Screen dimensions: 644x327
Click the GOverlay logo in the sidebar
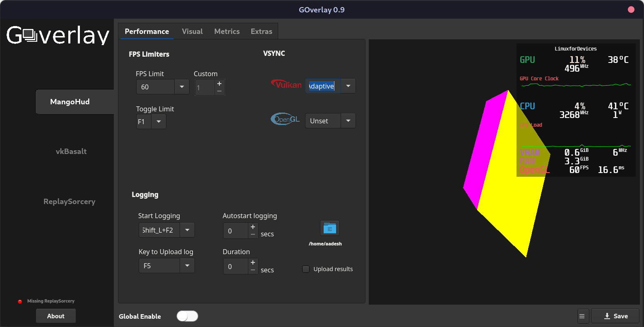click(x=57, y=36)
